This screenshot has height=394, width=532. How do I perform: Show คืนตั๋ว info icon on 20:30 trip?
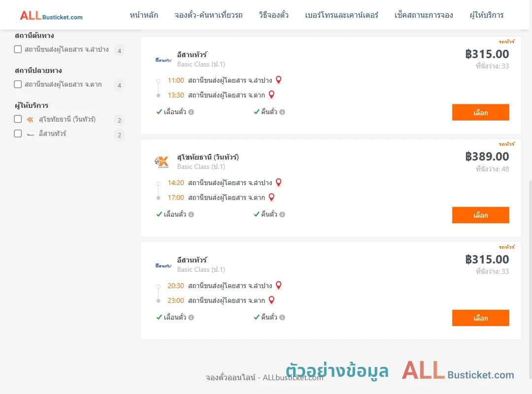282,317
